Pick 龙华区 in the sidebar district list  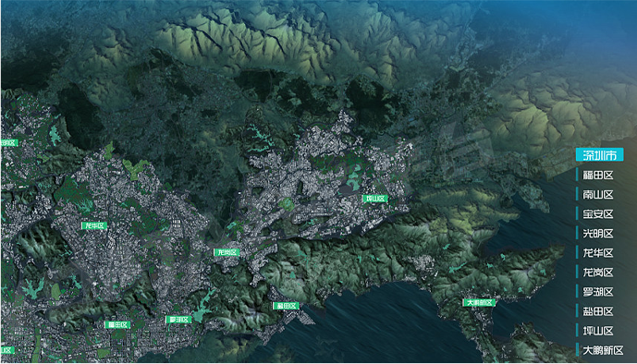(x=598, y=253)
